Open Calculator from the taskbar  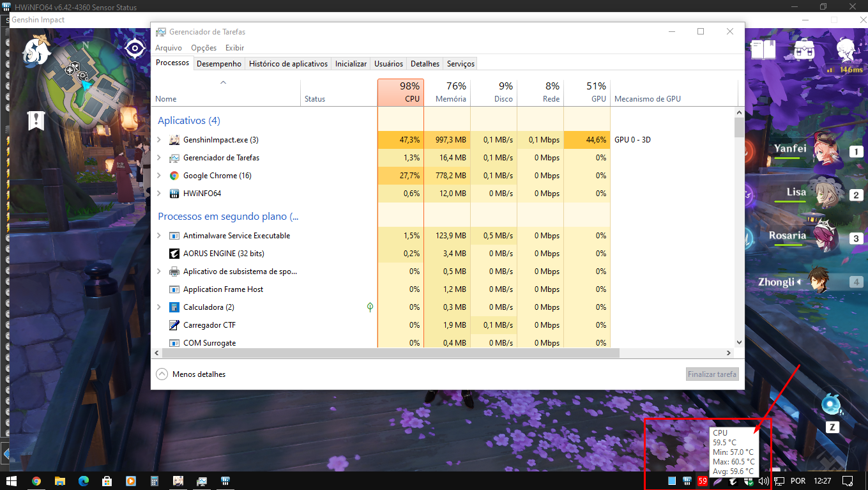pos(155,480)
